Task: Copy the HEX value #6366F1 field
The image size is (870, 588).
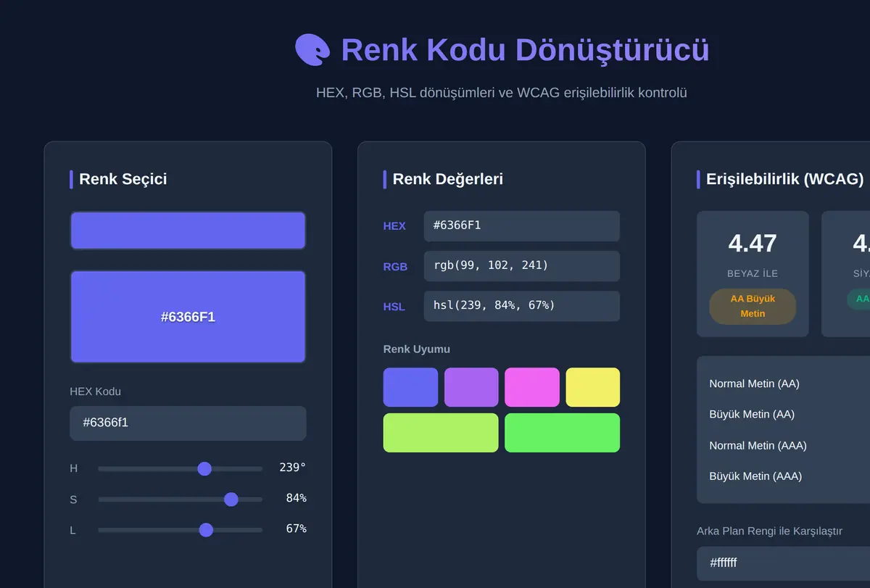Action: [x=522, y=226]
